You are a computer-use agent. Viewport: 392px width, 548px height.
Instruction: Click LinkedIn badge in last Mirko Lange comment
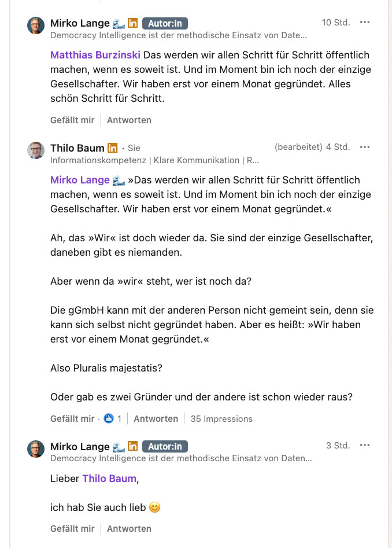click(133, 447)
